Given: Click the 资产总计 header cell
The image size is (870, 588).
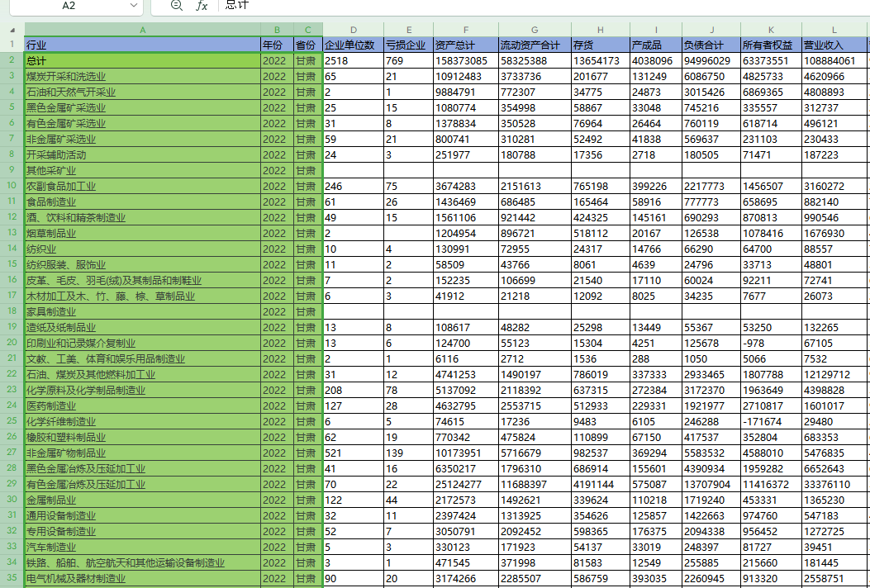Looking at the screenshot, I should [x=466, y=45].
